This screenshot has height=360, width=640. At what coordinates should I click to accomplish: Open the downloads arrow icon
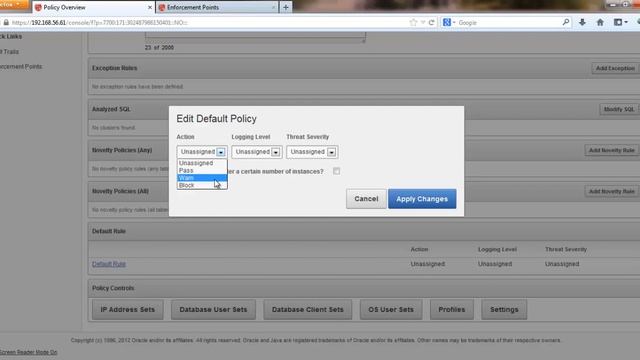click(x=582, y=22)
